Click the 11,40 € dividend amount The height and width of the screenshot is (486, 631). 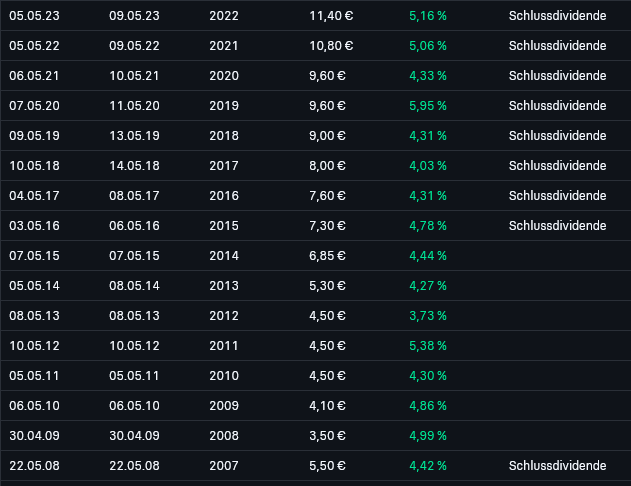point(331,16)
